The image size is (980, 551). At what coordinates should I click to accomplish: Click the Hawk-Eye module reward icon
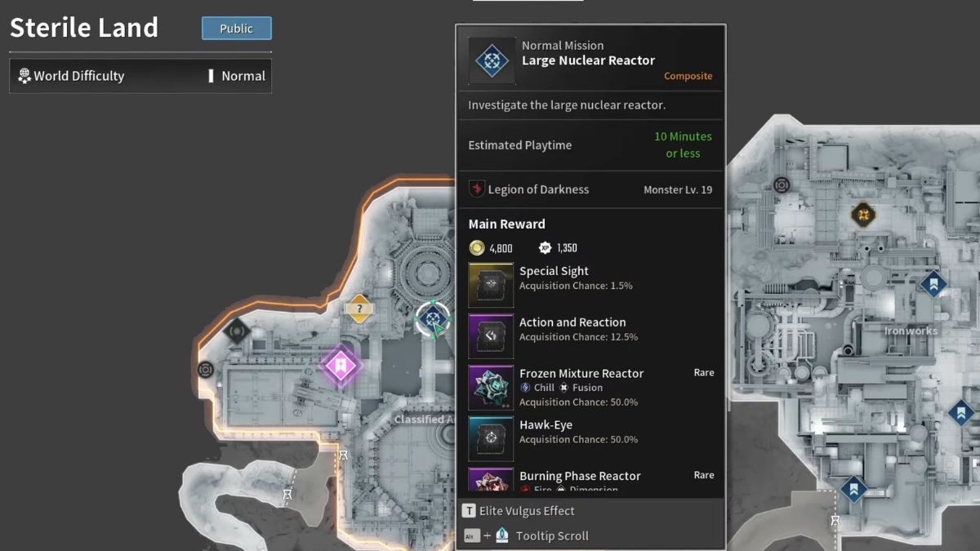point(491,438)
